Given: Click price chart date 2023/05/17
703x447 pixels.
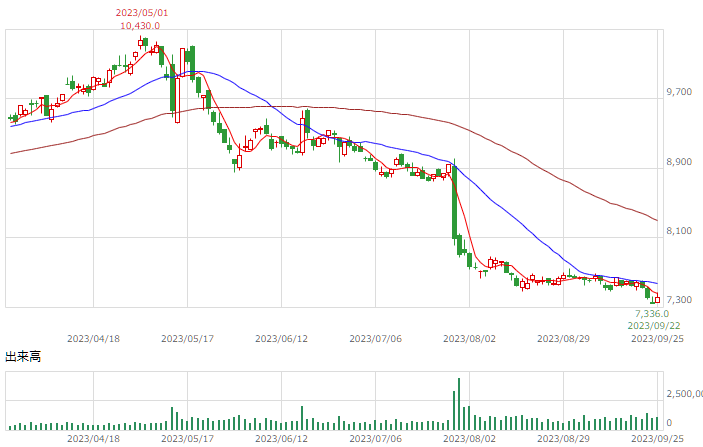Looking at the screenshot, I should pyautogui.click(x=187, y=339).
